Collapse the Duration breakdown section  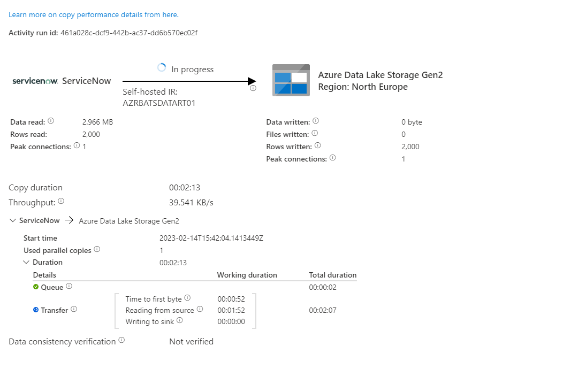pos(26,262)
